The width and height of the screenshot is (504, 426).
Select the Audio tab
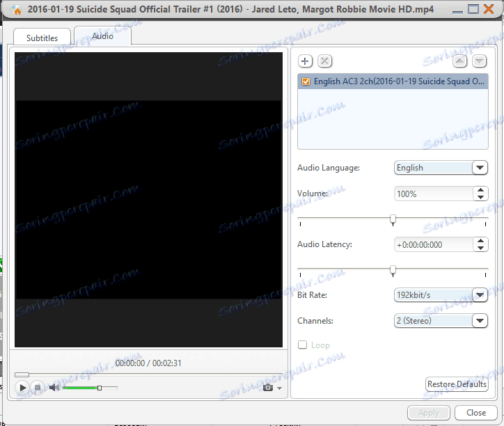[x=102, y=36]
